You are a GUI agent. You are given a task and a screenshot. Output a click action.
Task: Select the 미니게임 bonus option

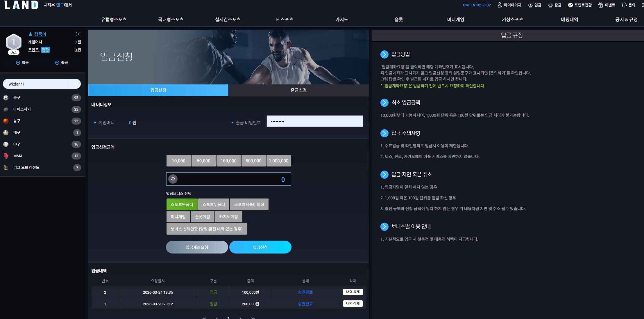(178, 217)
